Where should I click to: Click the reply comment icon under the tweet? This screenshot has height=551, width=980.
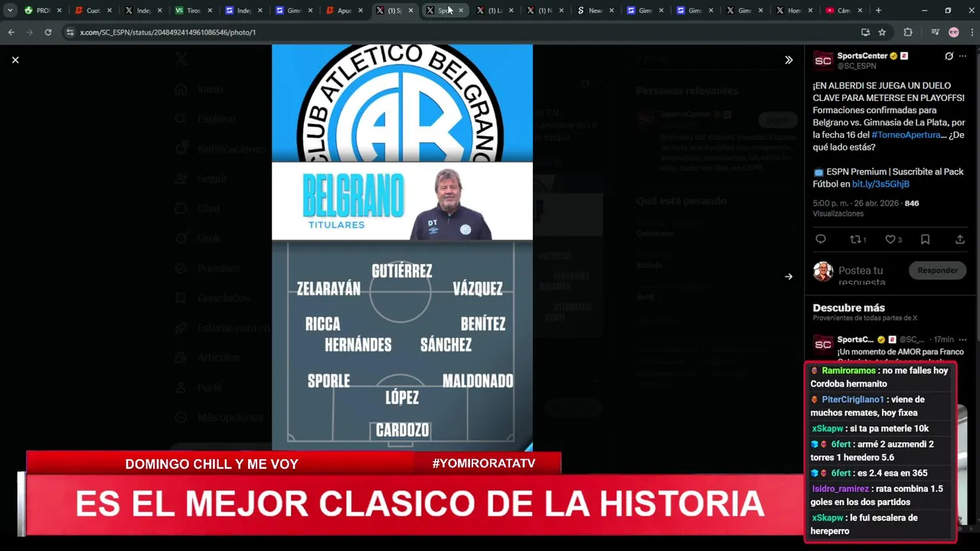click(x=821, y=240)
